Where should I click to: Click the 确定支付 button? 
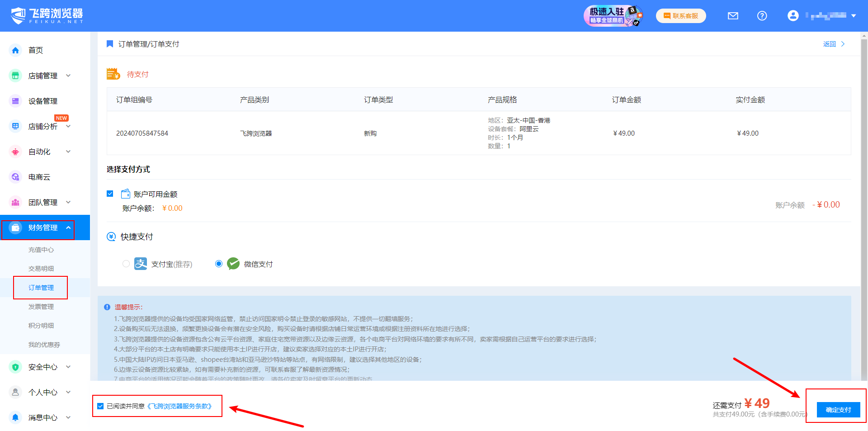(838, 410)
